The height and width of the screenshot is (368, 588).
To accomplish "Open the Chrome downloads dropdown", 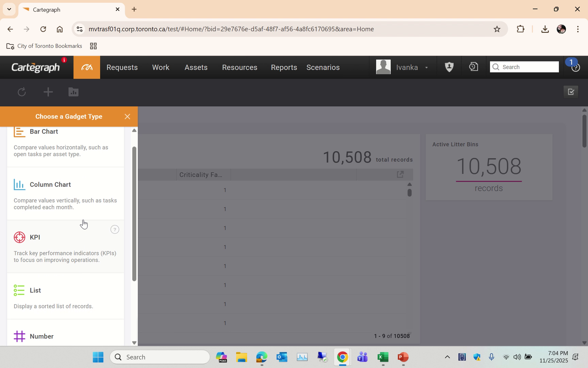I will [545, 29].
